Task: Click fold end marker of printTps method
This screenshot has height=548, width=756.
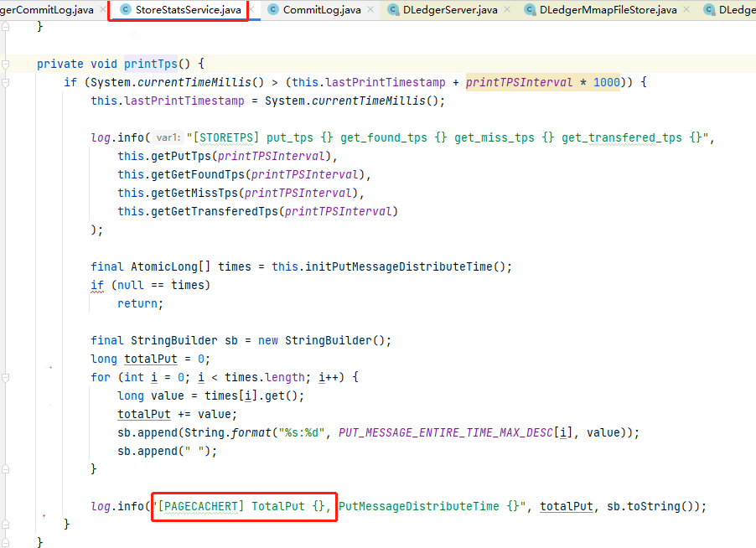Action: coord(5,543)
